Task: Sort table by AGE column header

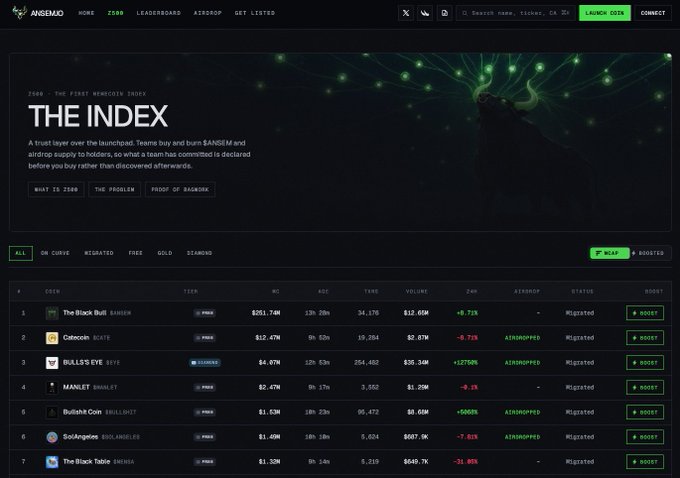Action: click(324, 291)
